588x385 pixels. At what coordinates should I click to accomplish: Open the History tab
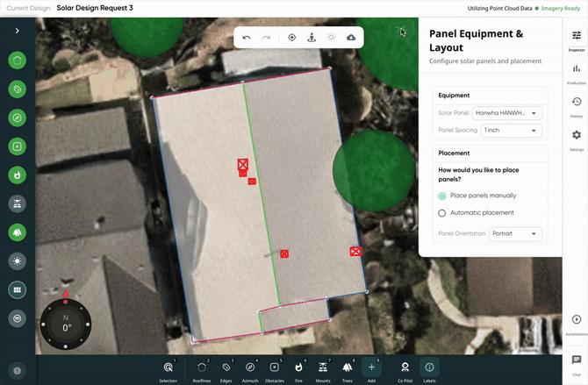(x=576, y=105)
